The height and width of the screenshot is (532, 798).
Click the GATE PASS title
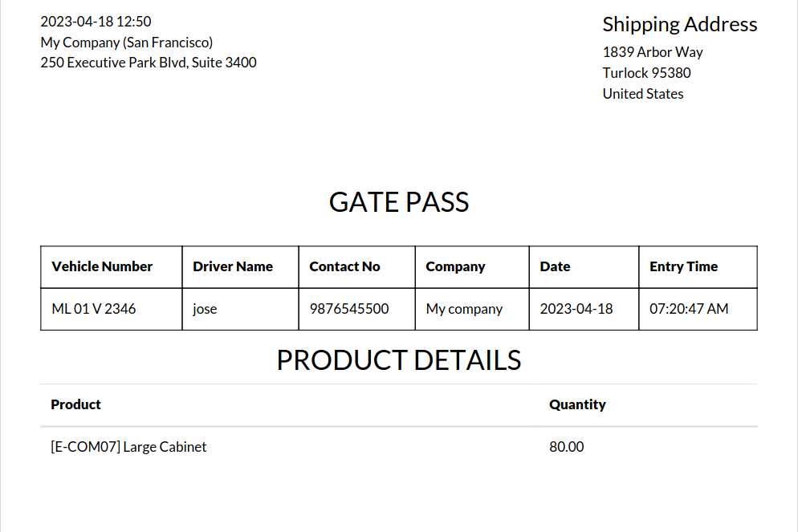pyautogui.click(x=399, y=202)
